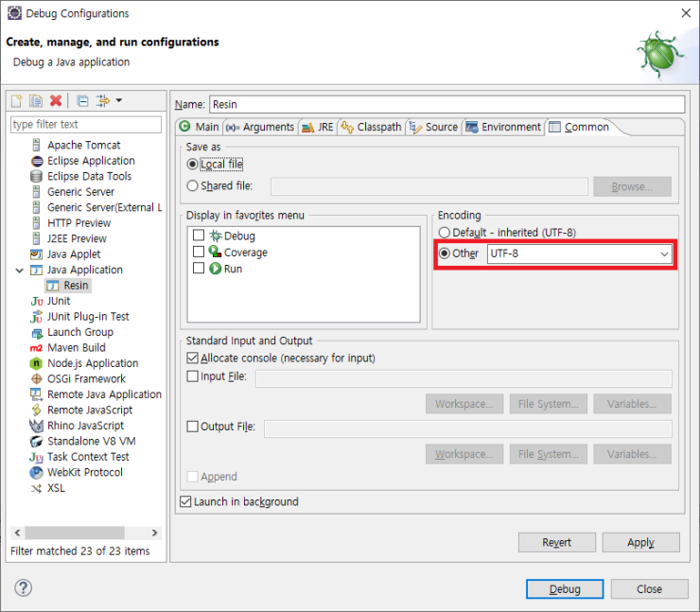Choose the Shared file radio option
The height and width of the screenshot is (612, 700).
[x=193, y=186]
